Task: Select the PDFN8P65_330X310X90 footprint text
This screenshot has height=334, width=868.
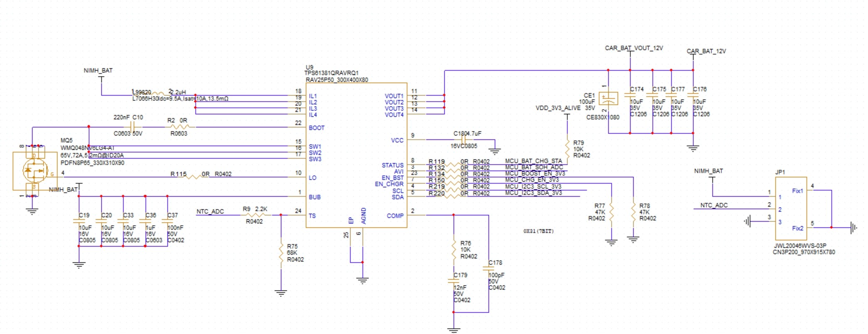Action: (x=92, y=163)
